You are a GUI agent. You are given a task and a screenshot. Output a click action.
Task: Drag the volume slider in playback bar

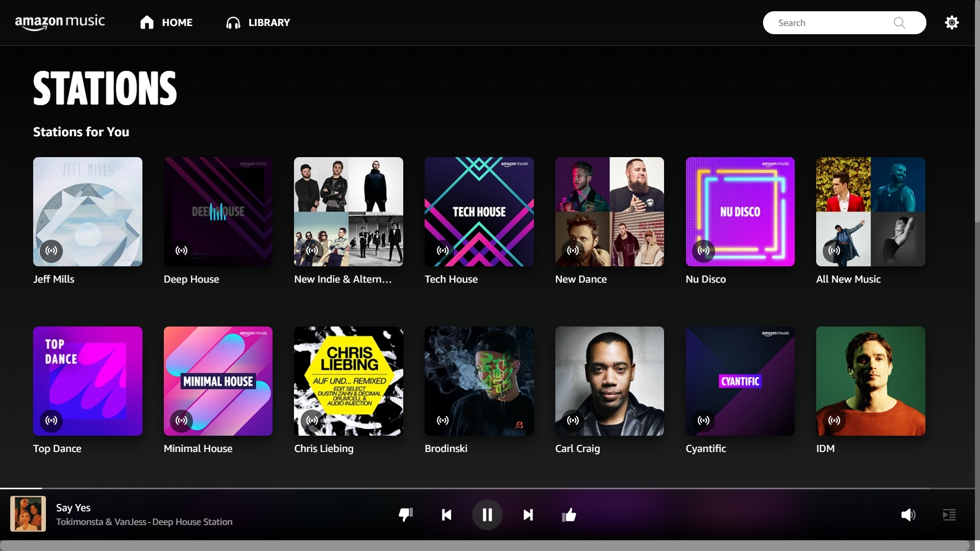coord(909,515)
